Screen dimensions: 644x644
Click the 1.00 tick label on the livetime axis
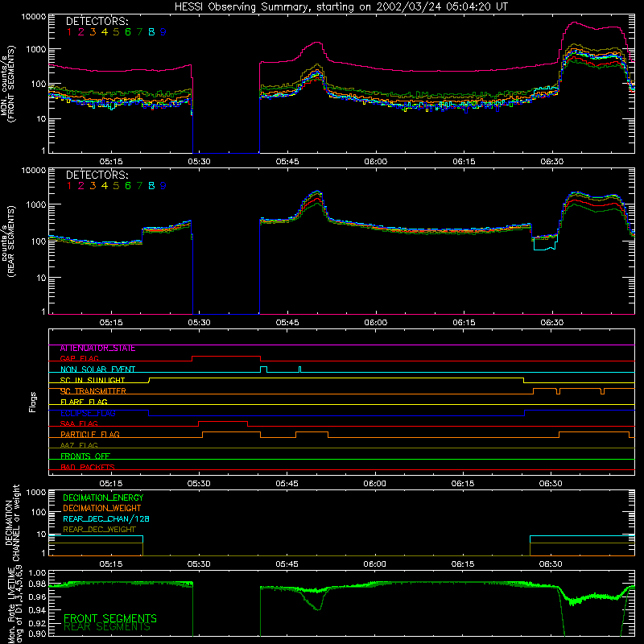(38, 573)
